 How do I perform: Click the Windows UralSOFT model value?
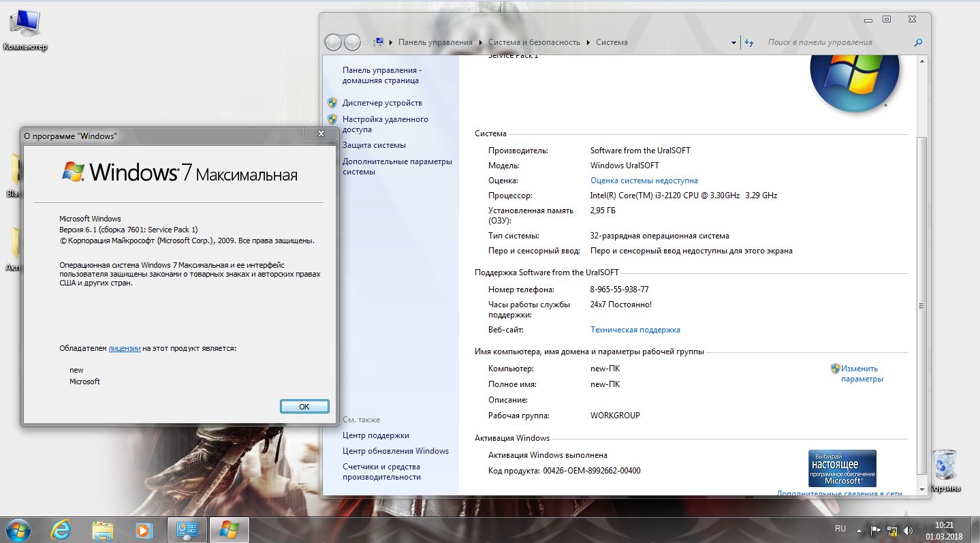625,166
